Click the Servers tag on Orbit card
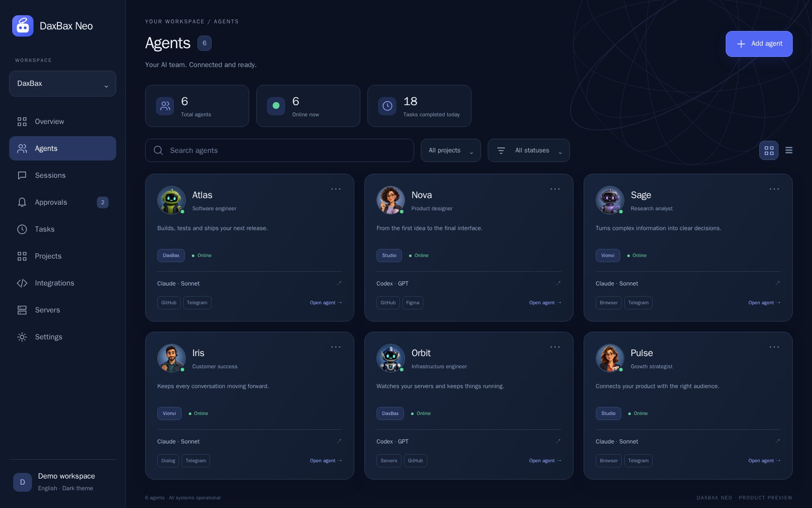 [389, 461]
